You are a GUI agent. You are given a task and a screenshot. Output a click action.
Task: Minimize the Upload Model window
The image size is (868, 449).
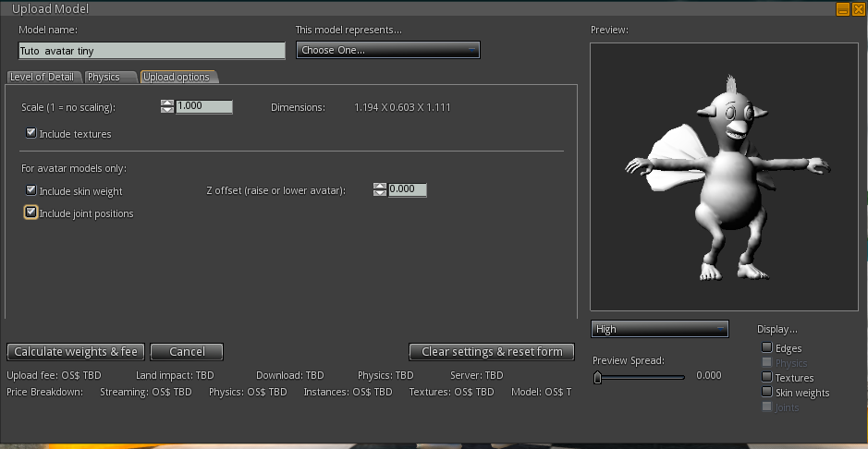click(842, 9)
